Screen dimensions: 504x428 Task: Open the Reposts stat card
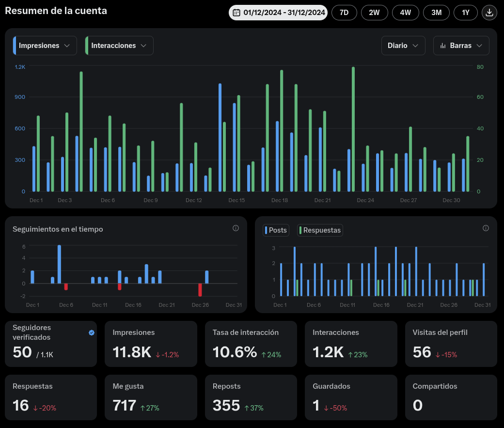[251, 397]
